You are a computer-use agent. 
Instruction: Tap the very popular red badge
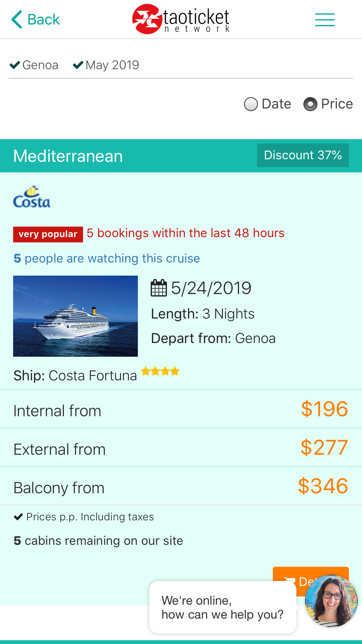tap(48, 234)
